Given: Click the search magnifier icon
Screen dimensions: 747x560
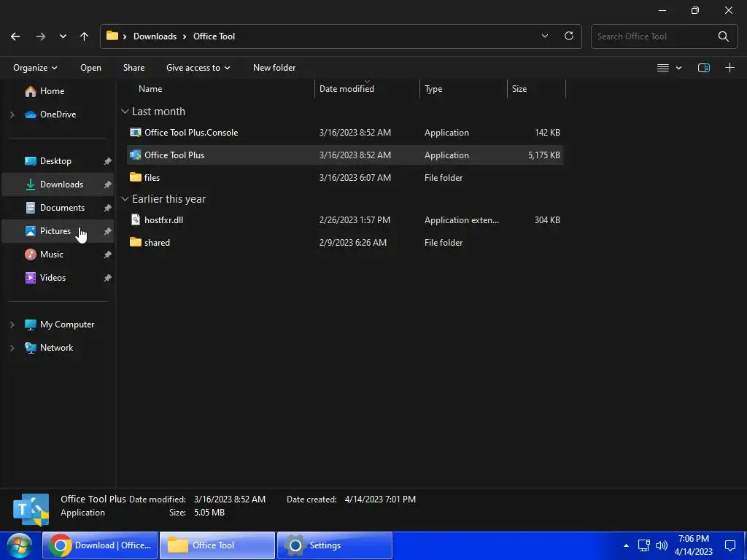Looking at the screenshot, I should coord(723,36).
